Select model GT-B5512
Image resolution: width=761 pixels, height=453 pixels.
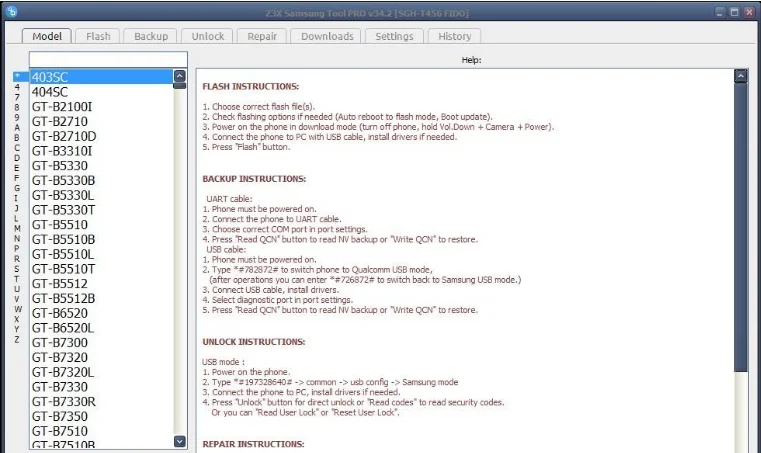[x=101, y=284]
